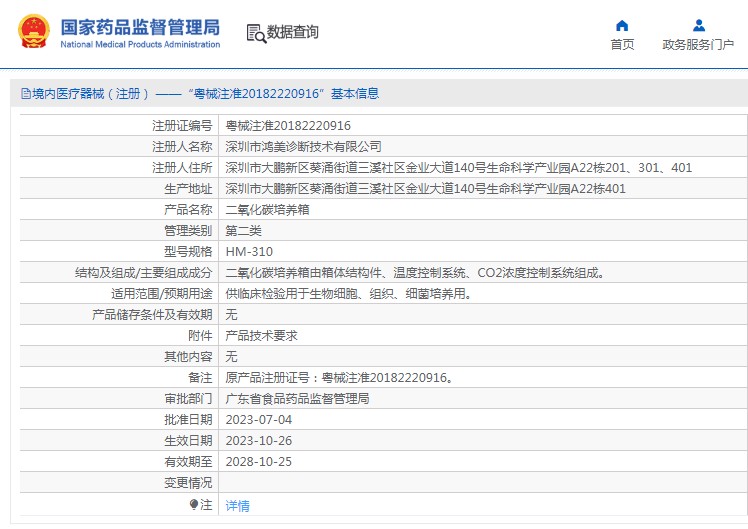Screen dimensions: 748x529
Task: Click the 管理类别 row label
Action: click(188, 230)
